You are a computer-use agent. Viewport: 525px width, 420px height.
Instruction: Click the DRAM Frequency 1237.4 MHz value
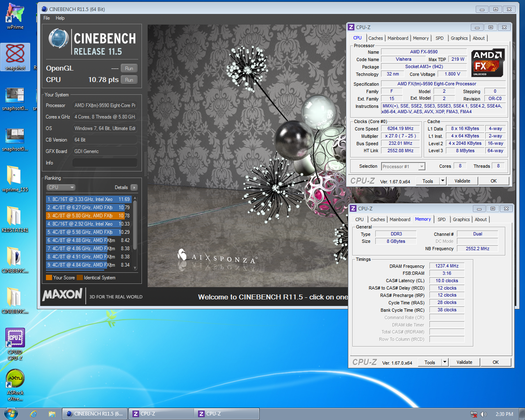(x=447, y=266)
